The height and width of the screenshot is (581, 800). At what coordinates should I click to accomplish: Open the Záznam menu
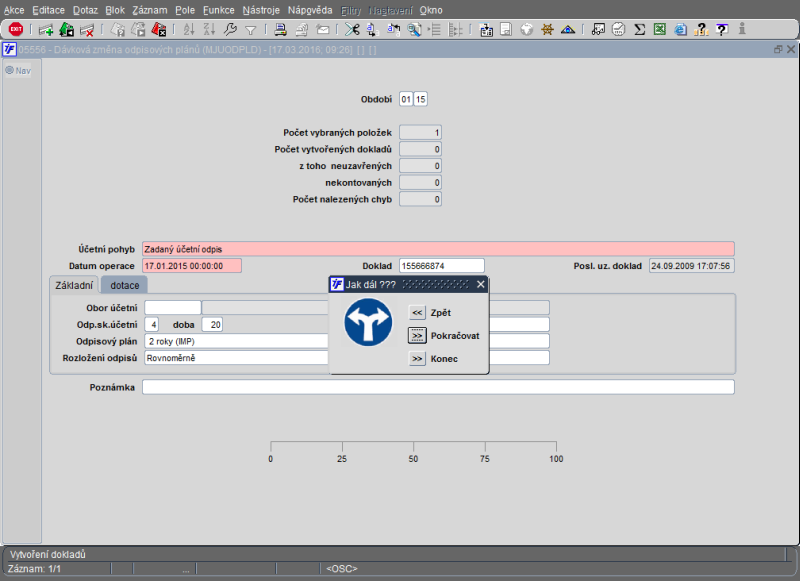(x=149, y=10)
